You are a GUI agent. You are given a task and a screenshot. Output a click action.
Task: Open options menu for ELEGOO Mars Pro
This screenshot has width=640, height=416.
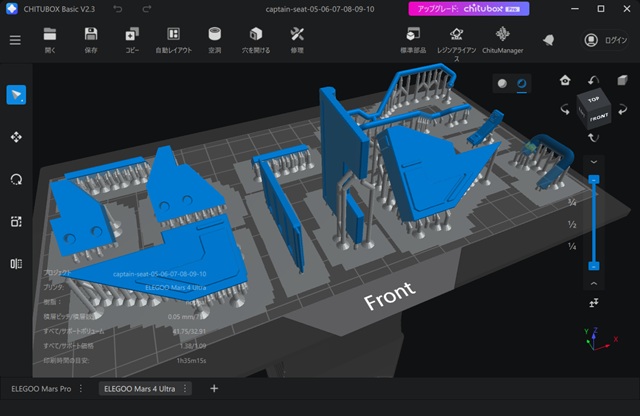pos(81,389)
